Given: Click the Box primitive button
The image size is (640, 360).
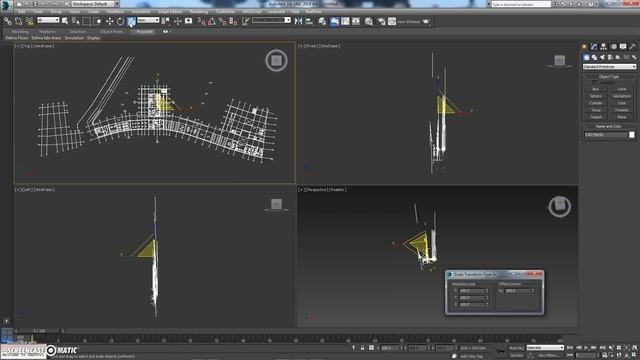Looking at the screenshot, I should 596,89.
